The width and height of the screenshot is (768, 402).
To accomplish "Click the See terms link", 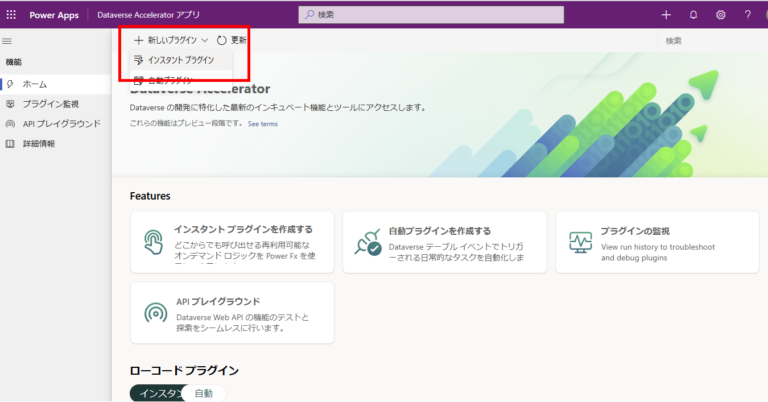I will point(263,123).
